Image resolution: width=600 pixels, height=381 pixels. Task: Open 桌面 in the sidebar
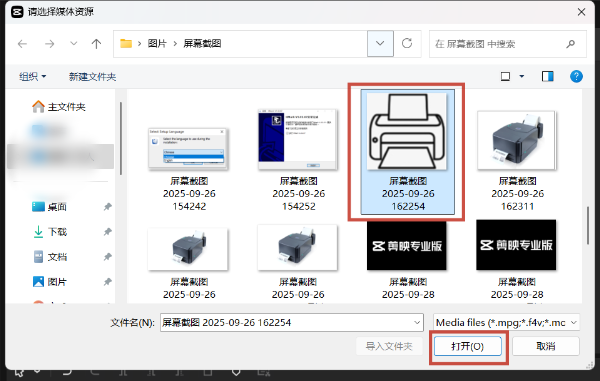tap(50, 207)
